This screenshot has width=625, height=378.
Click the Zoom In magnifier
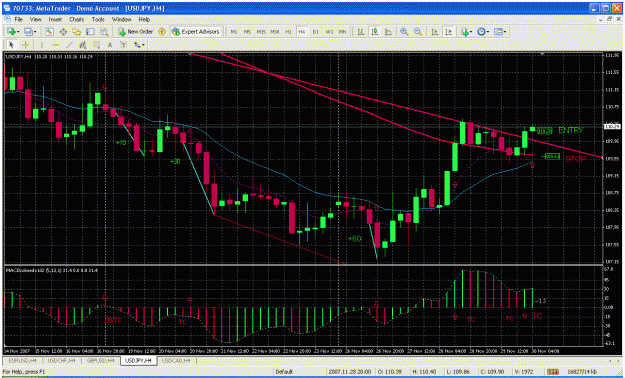click(404, 32)
